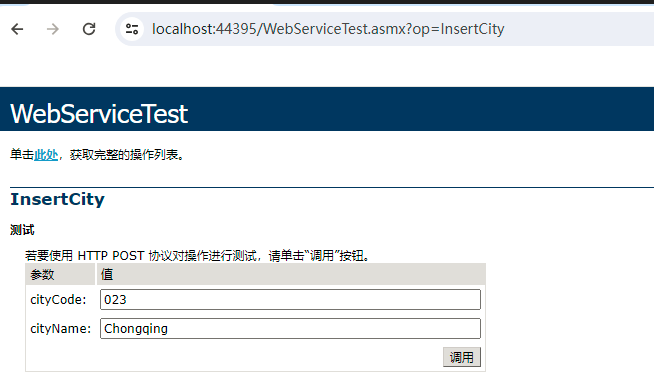Click the 单击 text before the 此处 link

coord(22,155)
